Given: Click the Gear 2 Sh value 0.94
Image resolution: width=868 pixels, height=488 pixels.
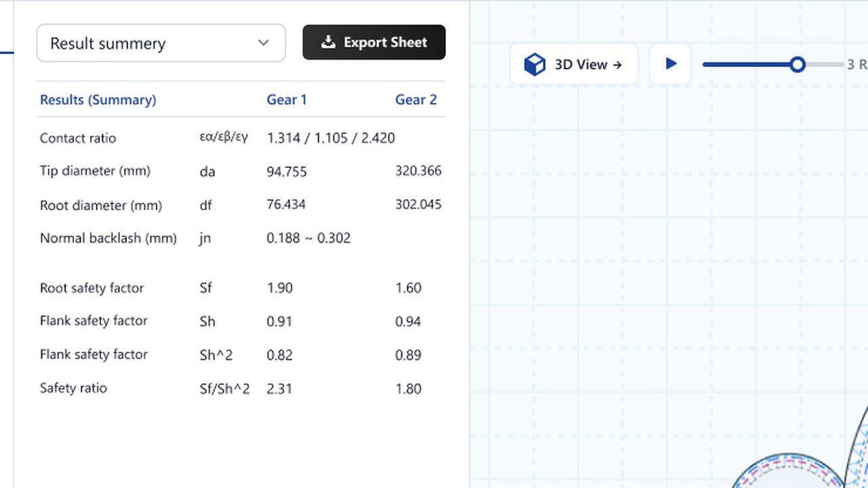Looking at the screenshot, I should click(x=408, y=321).
